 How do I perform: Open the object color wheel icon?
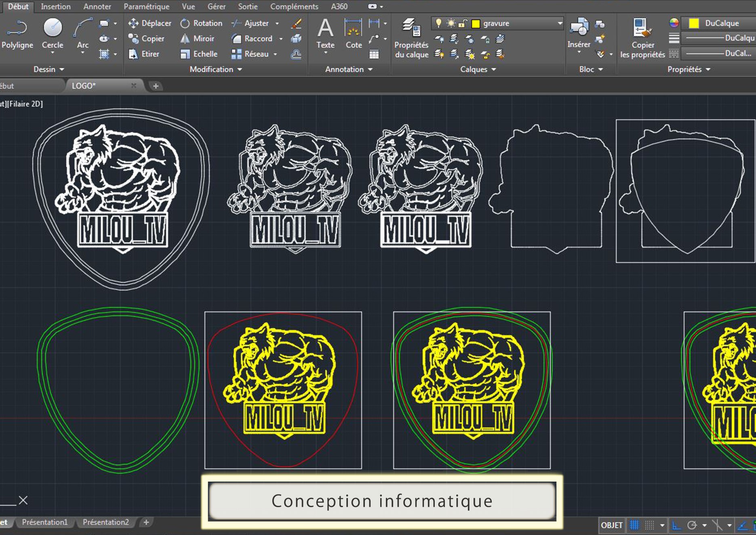[x=674, y=23]
